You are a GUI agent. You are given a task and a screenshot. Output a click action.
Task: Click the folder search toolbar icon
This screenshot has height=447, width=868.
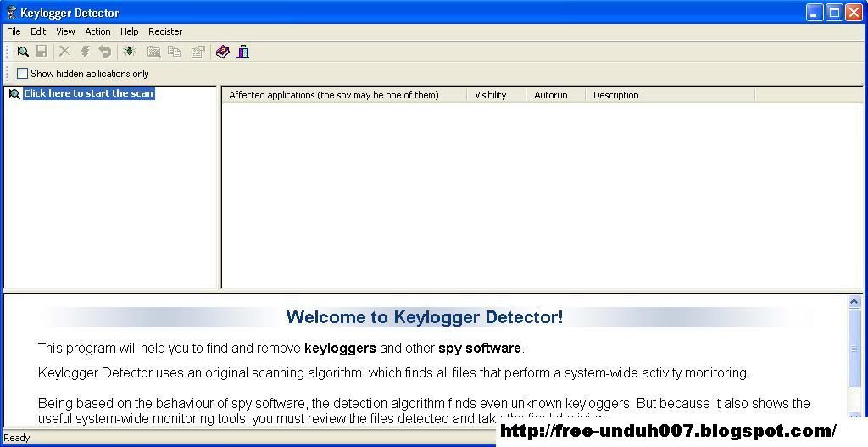point(154,52)
